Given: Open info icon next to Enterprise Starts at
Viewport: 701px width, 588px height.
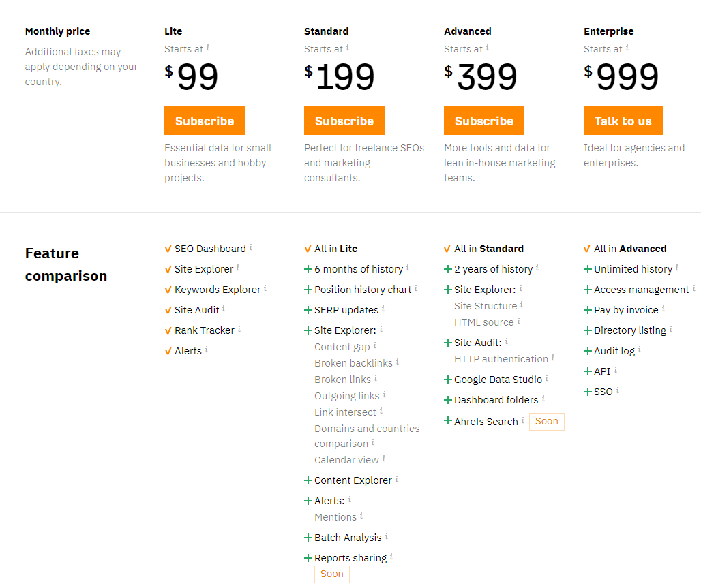Looking at the screenshot, I should [627, 48].
